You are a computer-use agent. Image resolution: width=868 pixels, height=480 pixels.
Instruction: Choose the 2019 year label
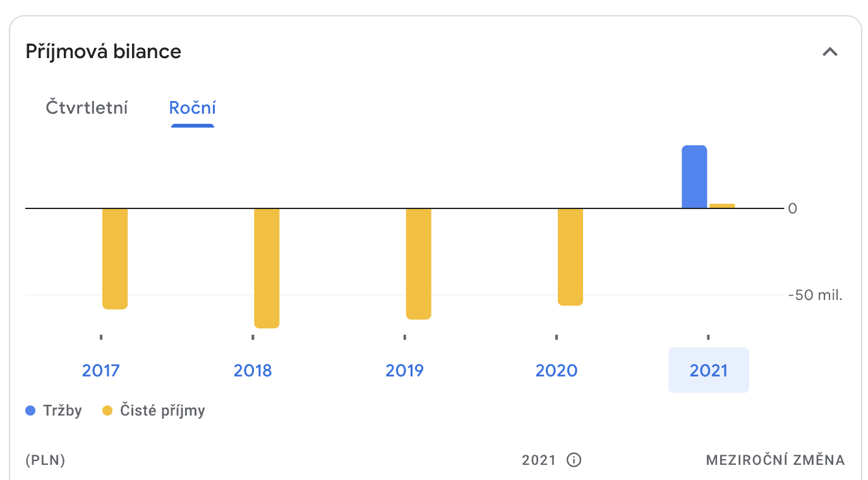point(404,370)
